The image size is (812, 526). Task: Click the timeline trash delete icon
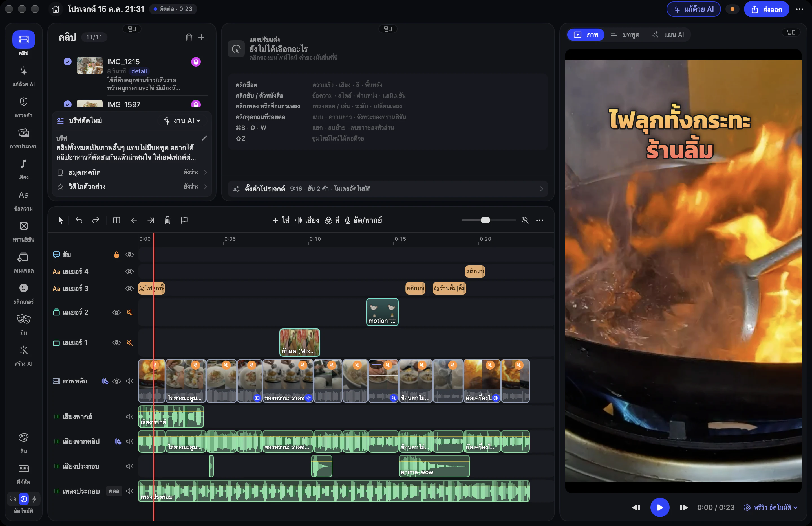click(167, 220)
